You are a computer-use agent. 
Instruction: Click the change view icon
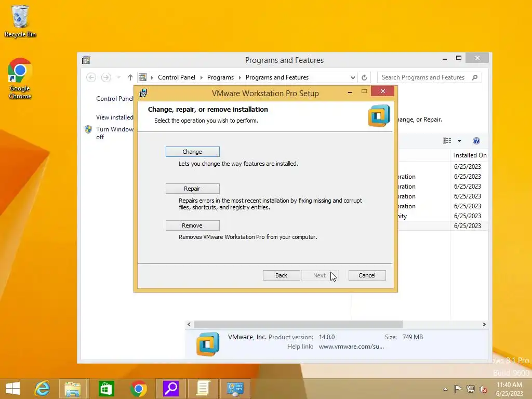click(x=447, y=140)
